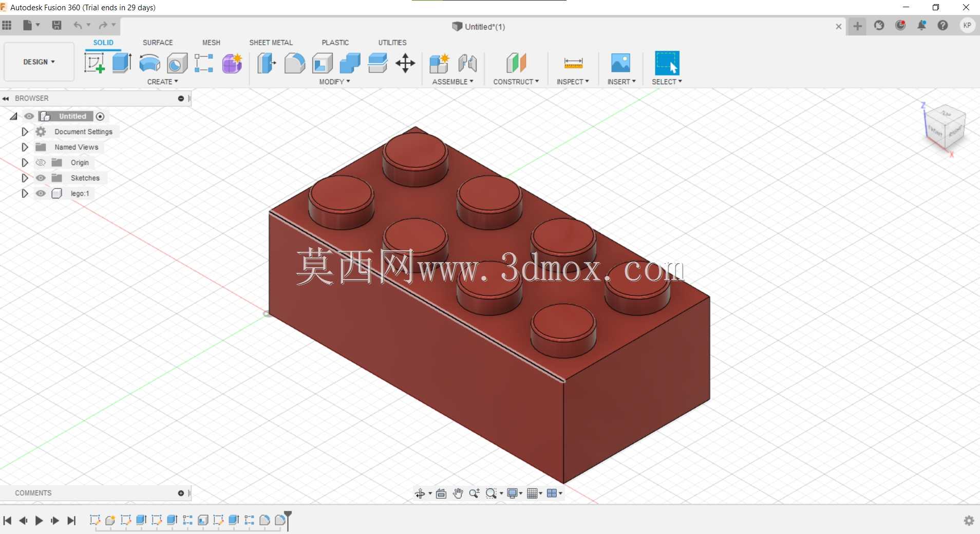This screenshot has height=534, width=980.
Task: Open the notifications bell
Action: click(x=922, y=25)
